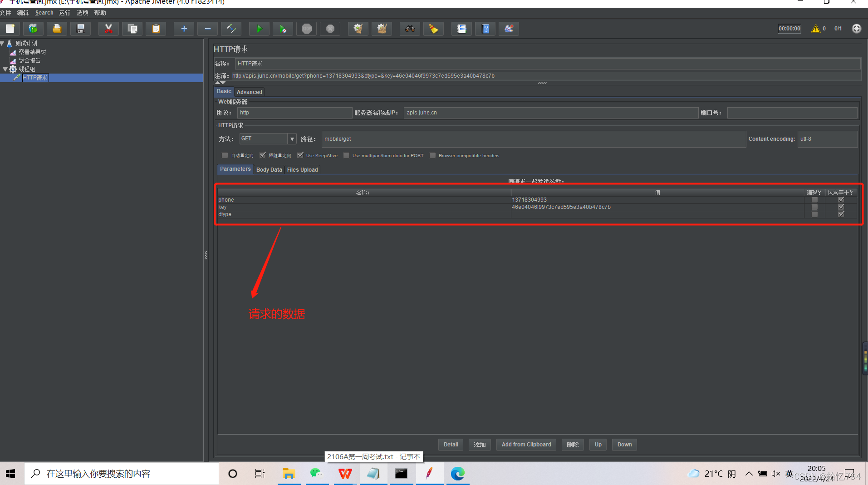The image size is (868, 485).
Task: Click Start no pauses icon
Action: pos(283,29)
